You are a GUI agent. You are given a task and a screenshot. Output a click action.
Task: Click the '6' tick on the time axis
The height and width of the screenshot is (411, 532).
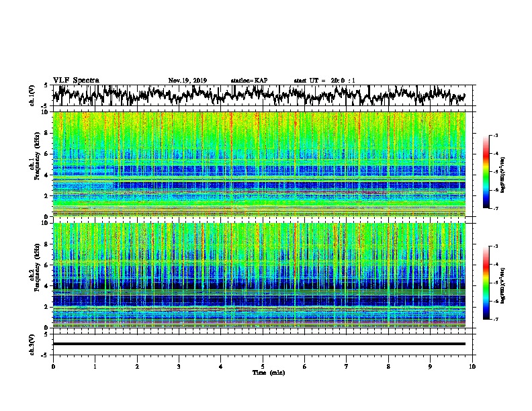click(x=305, y=366)
